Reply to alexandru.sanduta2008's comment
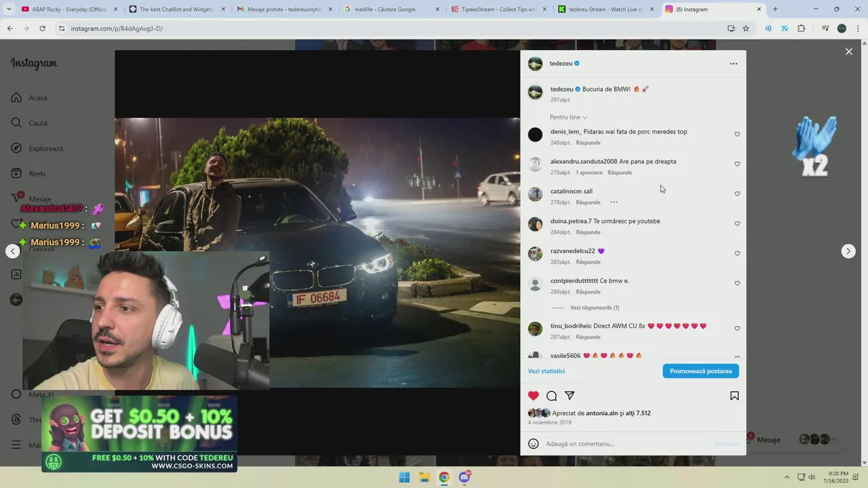Screen dimensions: 868x488 620,173
